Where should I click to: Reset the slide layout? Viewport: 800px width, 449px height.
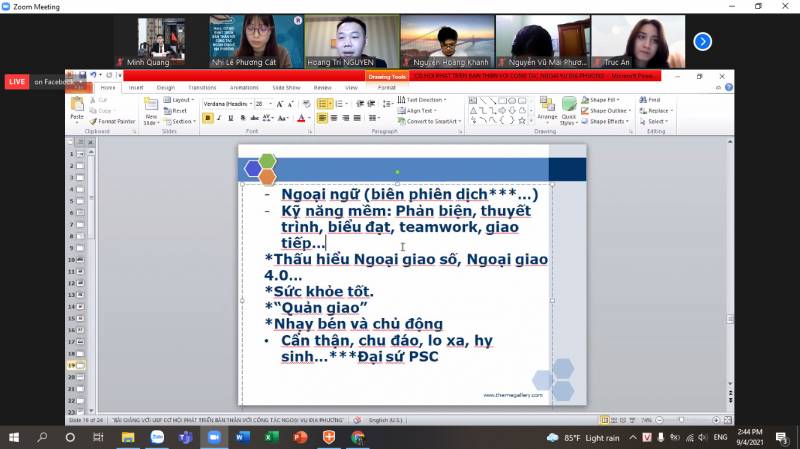pos(178,111)
